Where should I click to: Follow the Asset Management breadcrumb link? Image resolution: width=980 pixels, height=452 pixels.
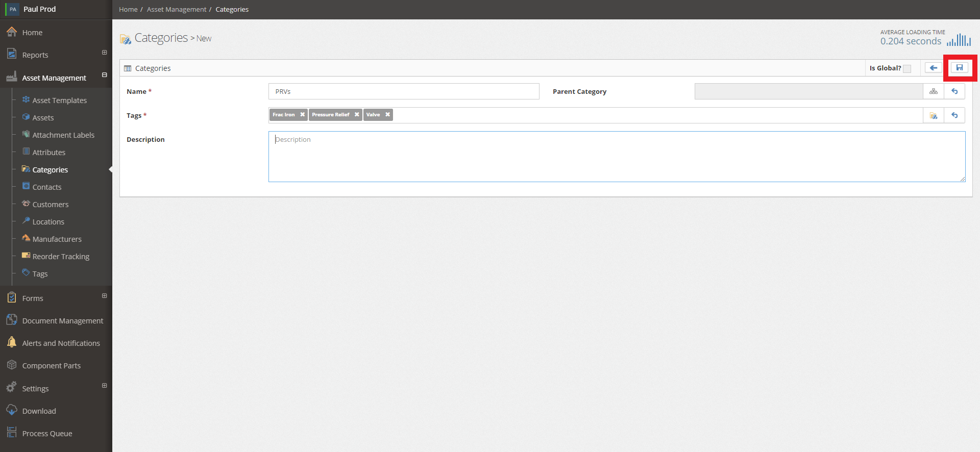177,9
